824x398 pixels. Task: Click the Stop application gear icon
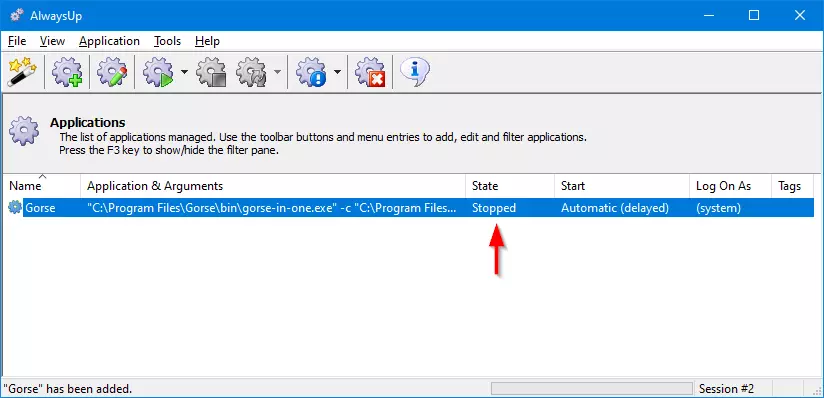point(211,73)
